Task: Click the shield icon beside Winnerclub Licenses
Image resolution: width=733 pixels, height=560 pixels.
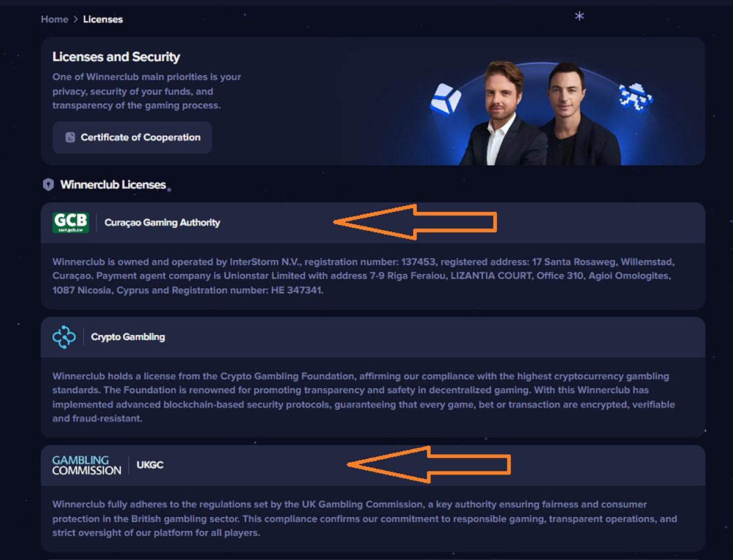Action: (x=48, y=184)
